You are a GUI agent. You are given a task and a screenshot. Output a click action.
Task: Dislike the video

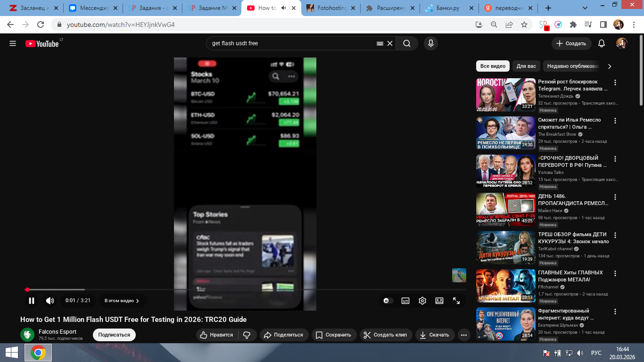tap(247, 335)
